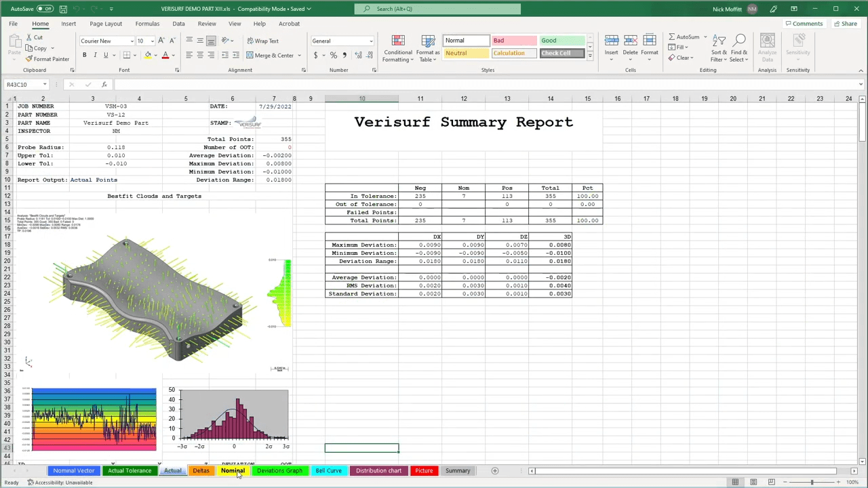The height and width of the screenshot is (488, 868).
Task: Open the font size dropdown
Action: 152,41
